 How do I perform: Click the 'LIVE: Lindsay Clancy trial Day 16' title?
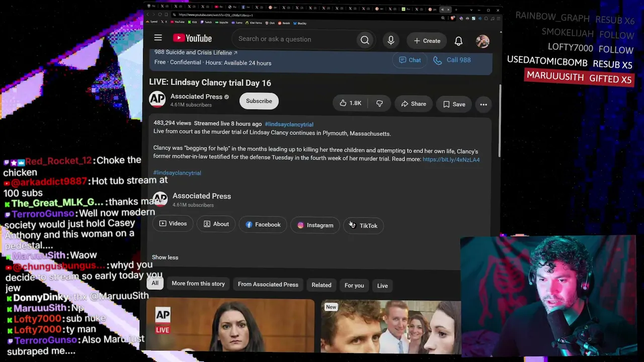click(210, 83)
